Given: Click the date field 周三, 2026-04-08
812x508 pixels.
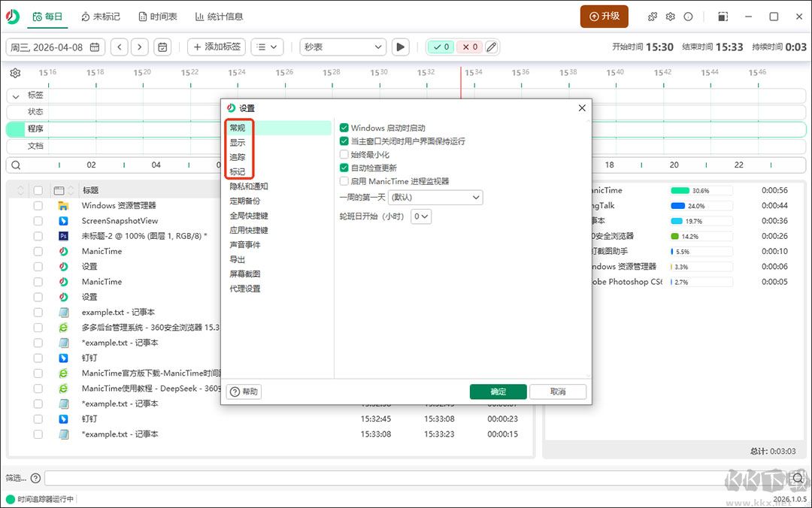Looking at the screenshot, I should tap(55, 47).
